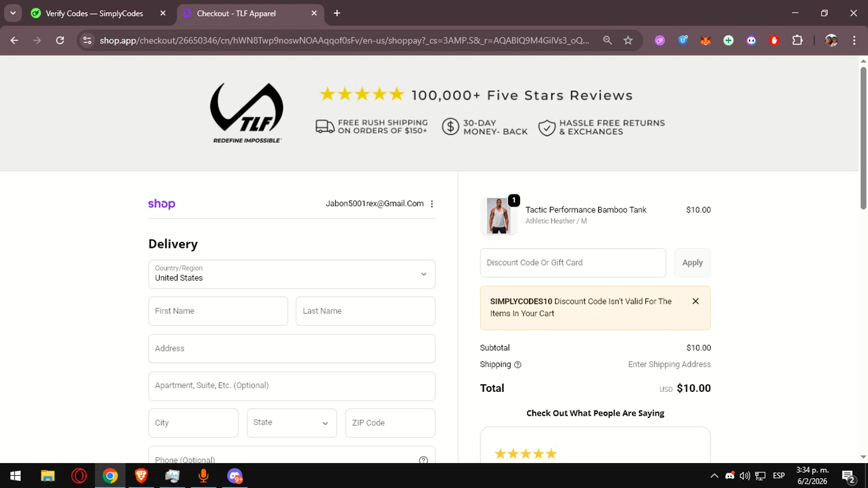Open account options menu beside email

click(432, 204)
